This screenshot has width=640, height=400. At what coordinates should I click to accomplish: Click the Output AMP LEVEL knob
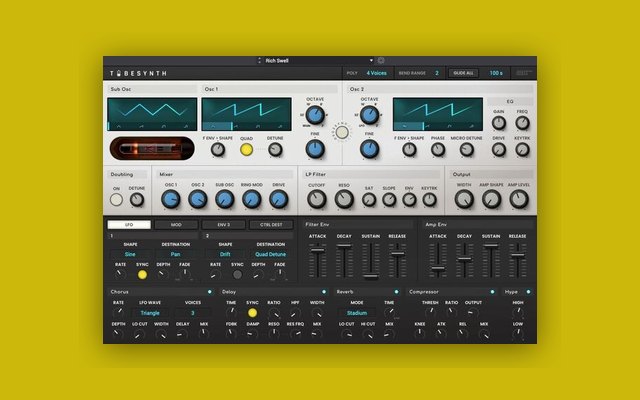click(x=519, y=200)
